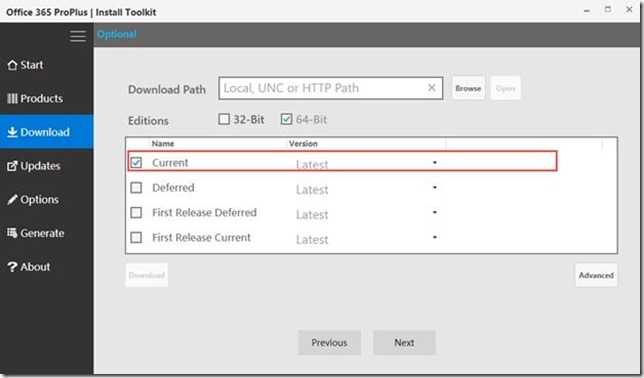Click the Version column header
Screen dimensions: 644x378
point(303,143)
